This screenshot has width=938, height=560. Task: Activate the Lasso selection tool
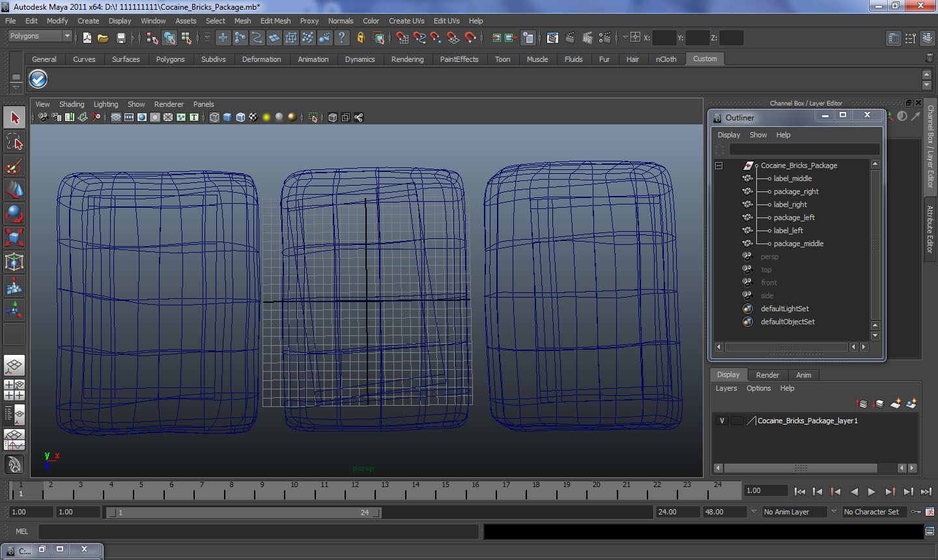click(14, 142)
